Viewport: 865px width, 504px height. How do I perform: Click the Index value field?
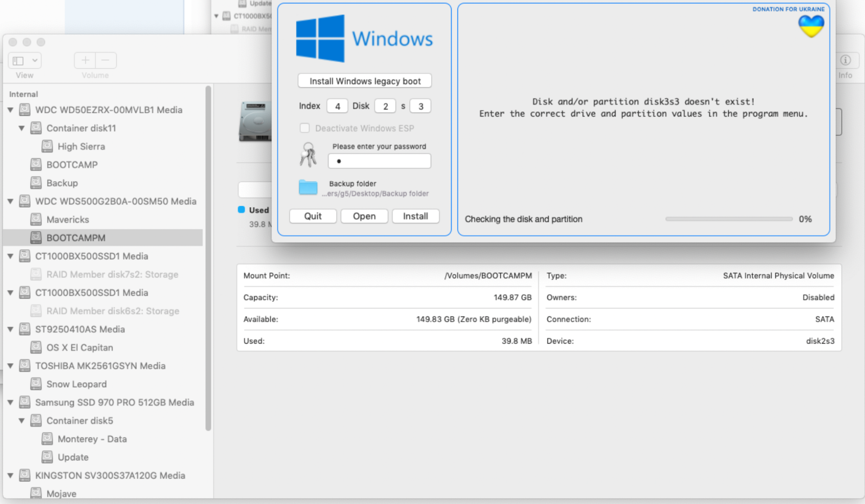pyautogui.click(x=337, y=106)
